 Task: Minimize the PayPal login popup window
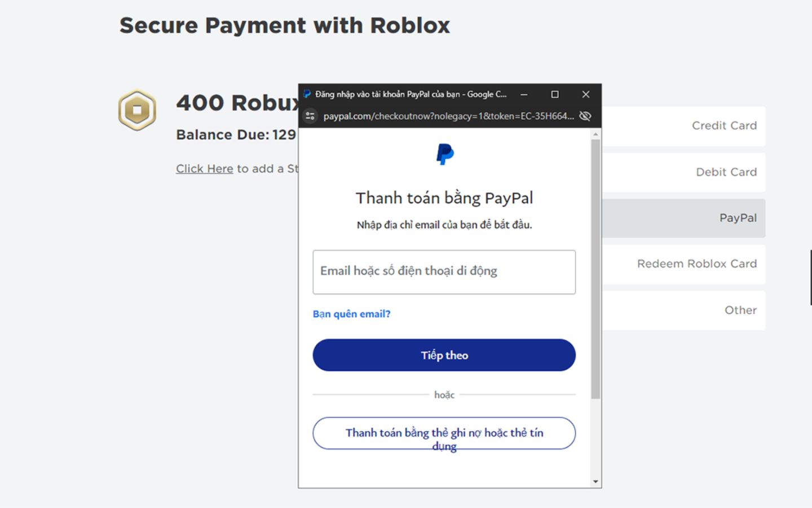pyautogui.click(x=524, y=94)
